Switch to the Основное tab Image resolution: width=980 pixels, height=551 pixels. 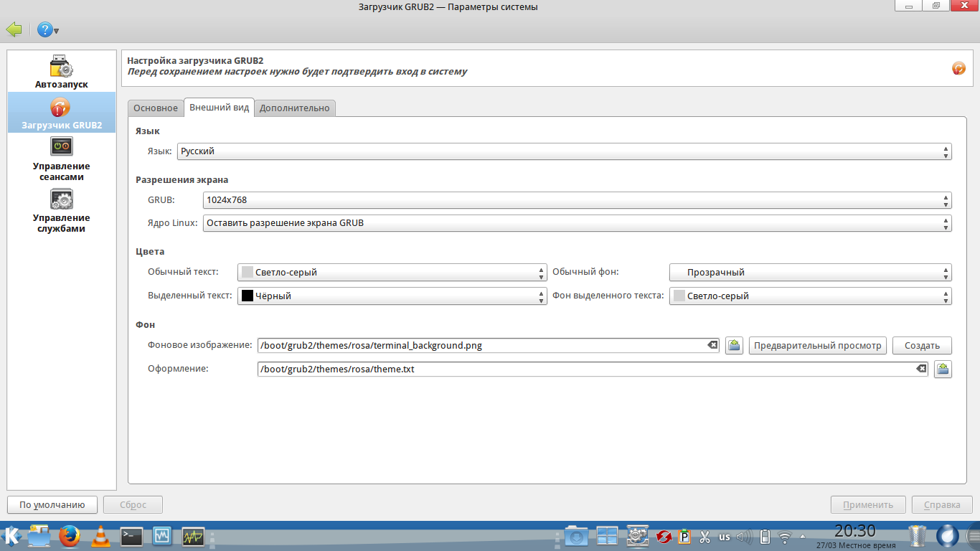[x=156, y=108]
